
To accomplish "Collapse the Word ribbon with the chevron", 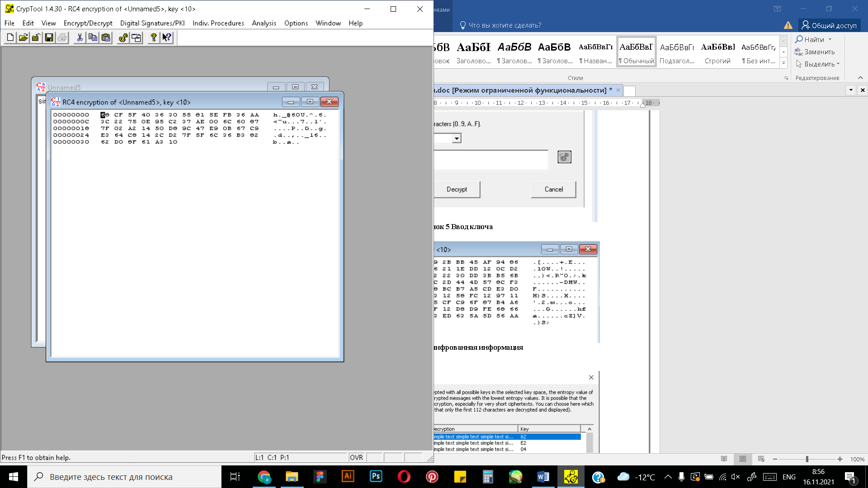I will point(860,78).
